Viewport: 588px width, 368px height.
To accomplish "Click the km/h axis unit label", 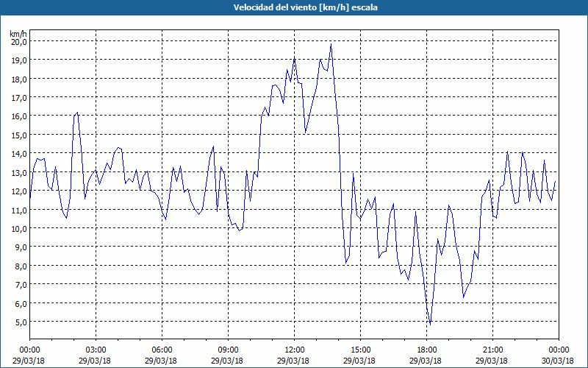I will pos(18,34).
